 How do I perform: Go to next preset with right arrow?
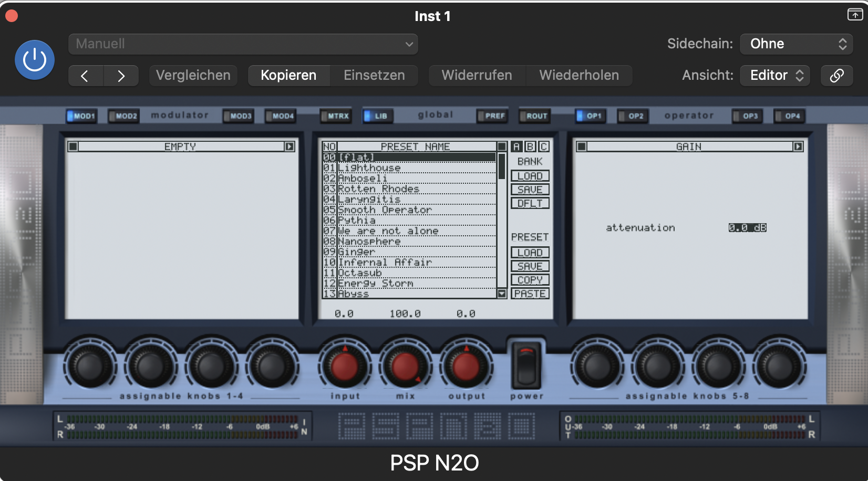click(x=121, y=76)
